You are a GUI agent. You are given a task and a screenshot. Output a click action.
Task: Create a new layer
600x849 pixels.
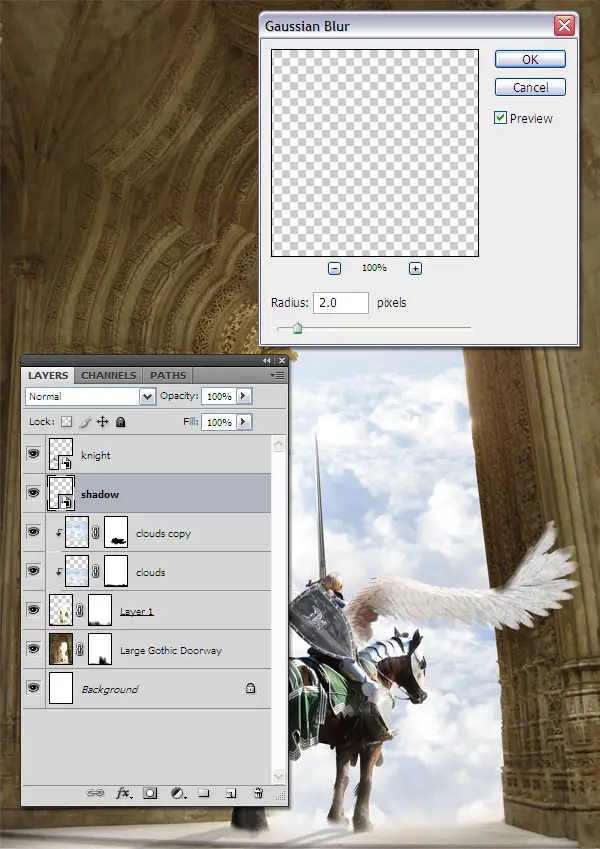(231, 793)
